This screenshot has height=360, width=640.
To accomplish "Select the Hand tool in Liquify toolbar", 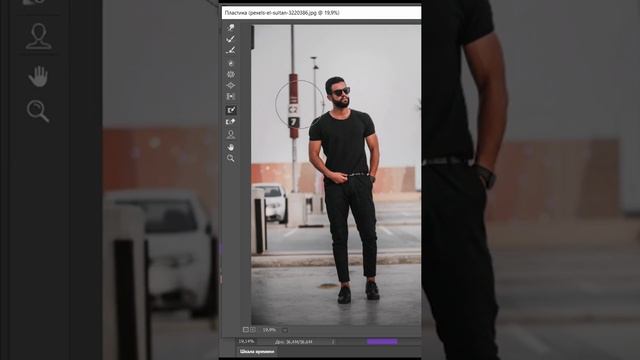I will 231,147.
